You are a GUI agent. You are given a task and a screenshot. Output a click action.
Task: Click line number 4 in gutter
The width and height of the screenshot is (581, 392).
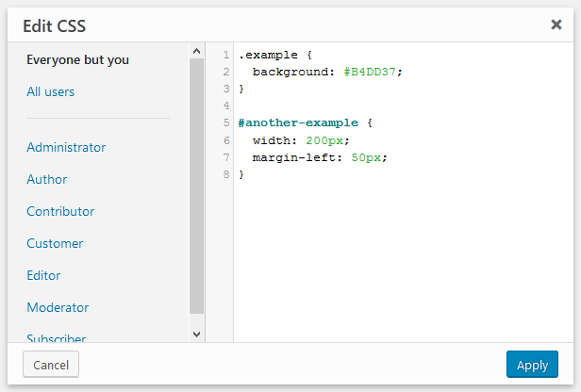pos(226,106)
